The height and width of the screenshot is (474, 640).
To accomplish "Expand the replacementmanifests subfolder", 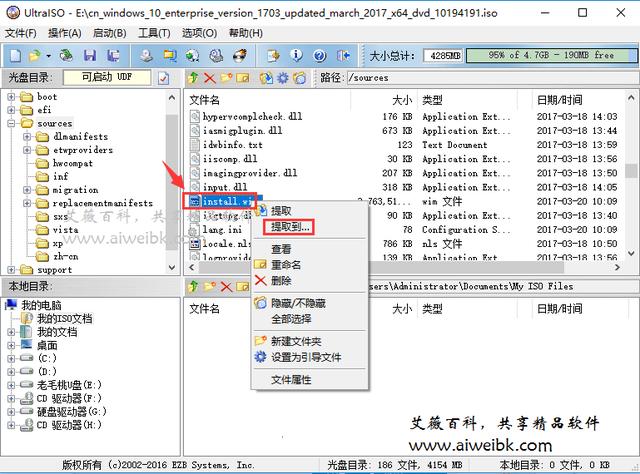I will click(27, 203).
